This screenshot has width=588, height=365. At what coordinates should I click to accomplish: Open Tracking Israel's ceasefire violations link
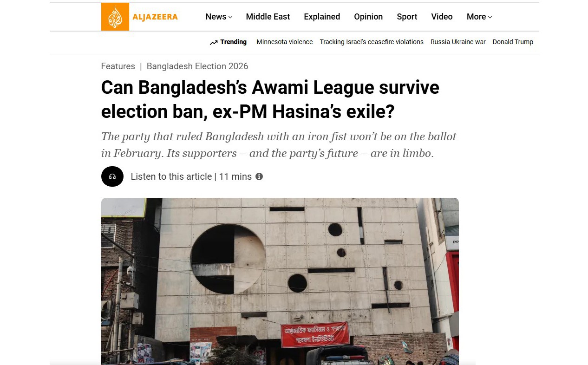pos(372,42)
